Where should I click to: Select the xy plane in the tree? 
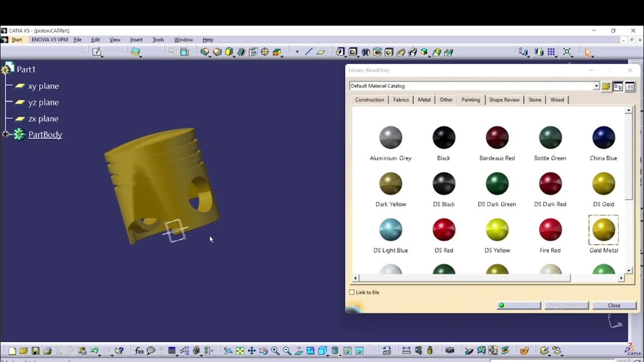point(43,86)
